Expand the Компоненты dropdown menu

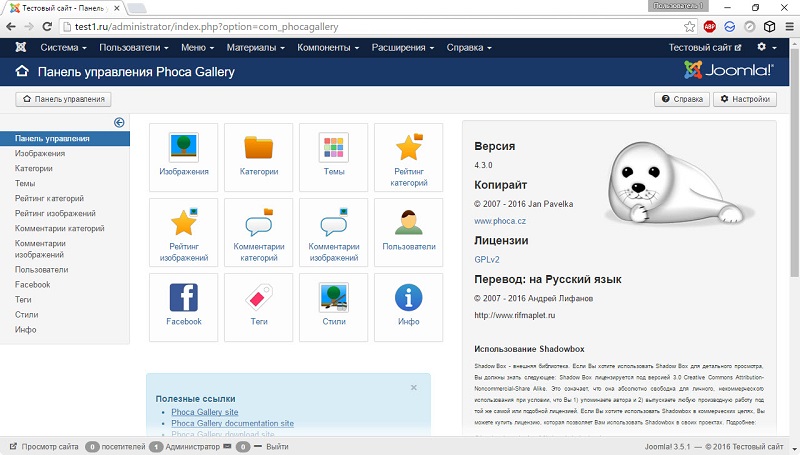[328, 47]
